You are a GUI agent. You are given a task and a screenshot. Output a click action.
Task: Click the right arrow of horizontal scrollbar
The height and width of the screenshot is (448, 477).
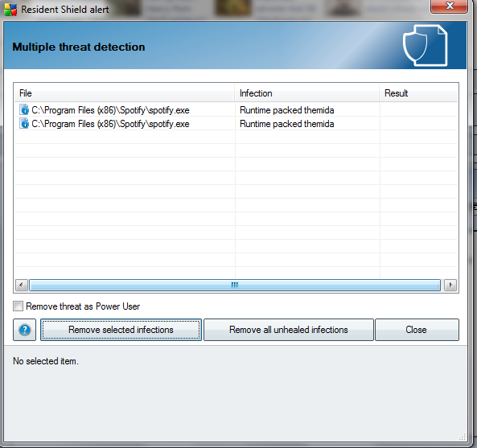[x=450, y=285]
